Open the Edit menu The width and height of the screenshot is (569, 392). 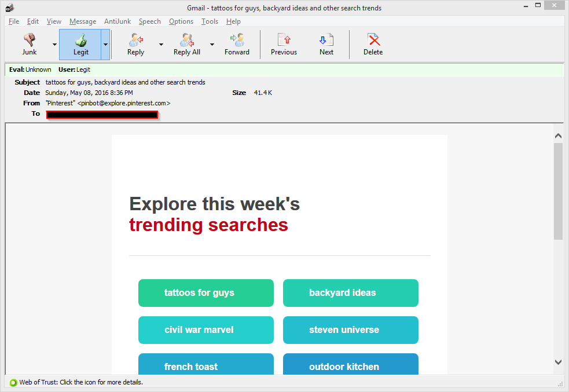32,21
